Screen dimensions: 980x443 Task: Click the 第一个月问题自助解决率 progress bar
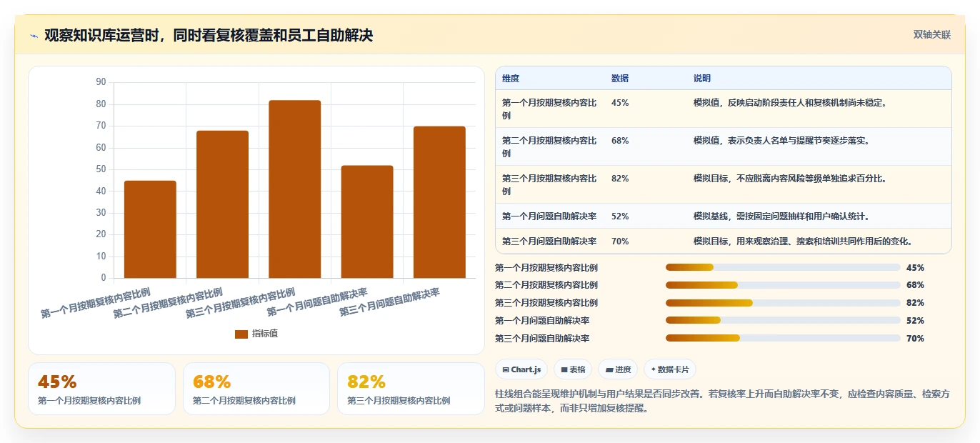(783, 321)
